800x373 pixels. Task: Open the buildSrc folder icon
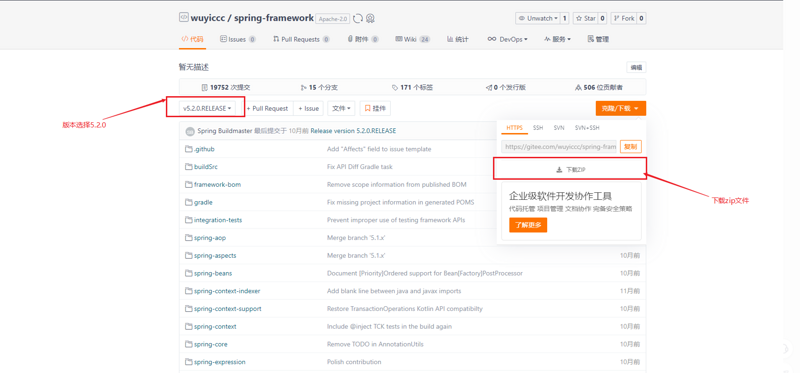point(188,167)
